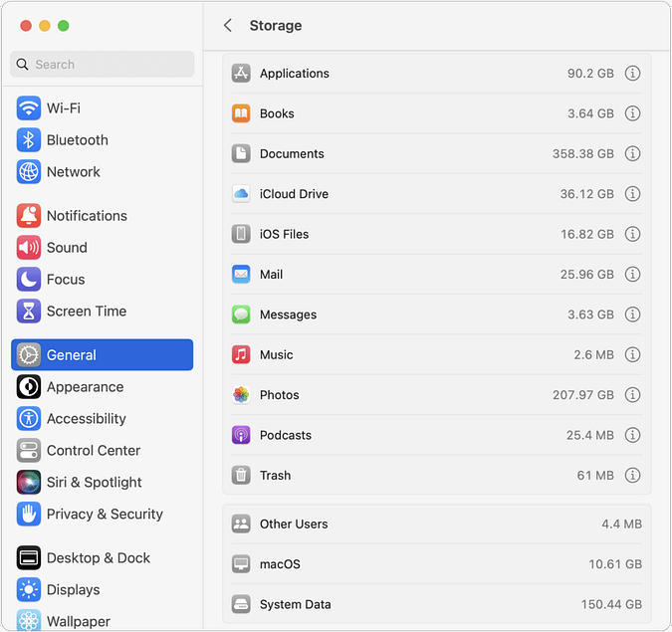Open info button for Documents row
This screenshot has width=672, height=632.
[632, 154]
